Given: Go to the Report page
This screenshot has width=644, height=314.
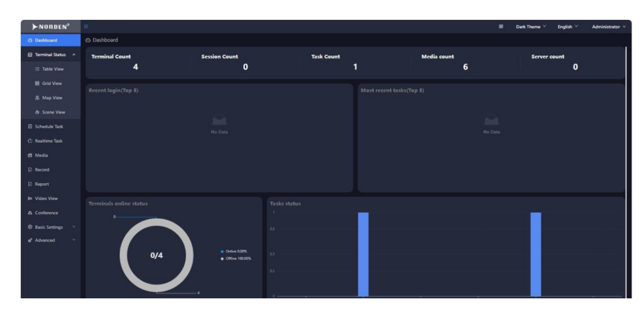Looking at the screenshot, I should point(42,184).
